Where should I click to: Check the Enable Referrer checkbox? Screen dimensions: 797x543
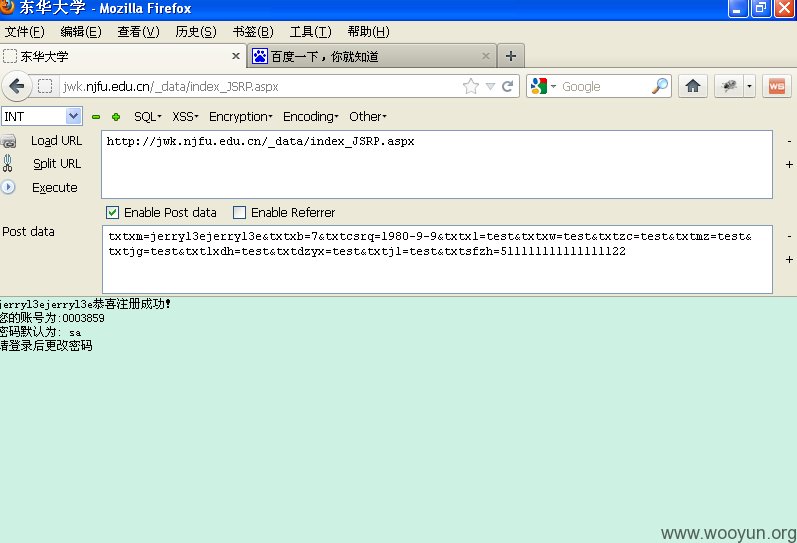click(x=239, y=213)
